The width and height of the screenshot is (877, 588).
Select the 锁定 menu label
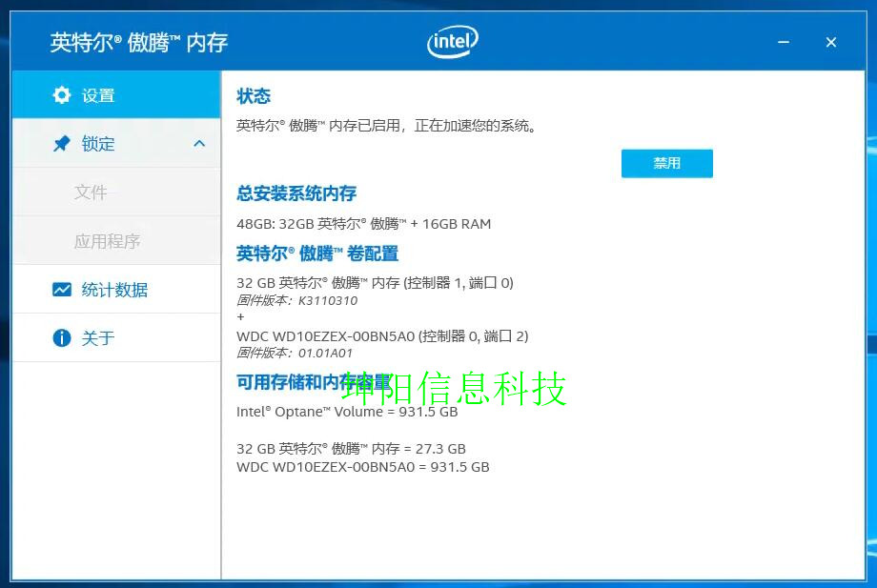point(98,144)
